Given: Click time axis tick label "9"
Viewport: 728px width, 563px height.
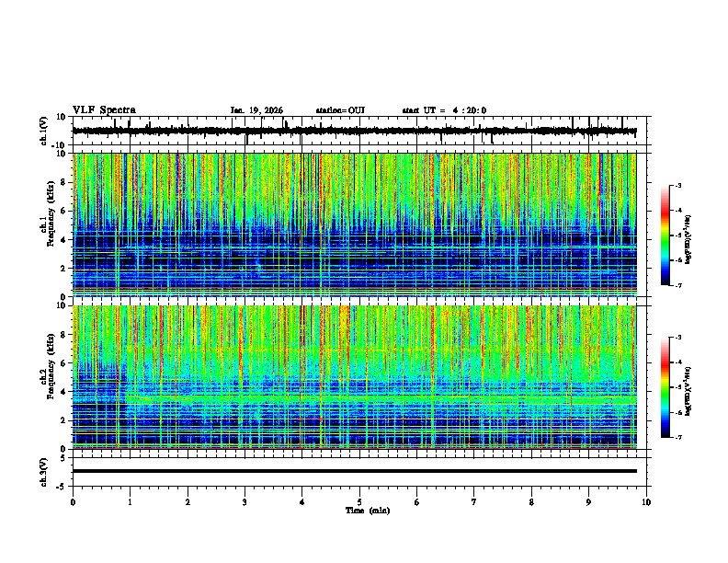Looking at the screenshot, I should (588, 502).
